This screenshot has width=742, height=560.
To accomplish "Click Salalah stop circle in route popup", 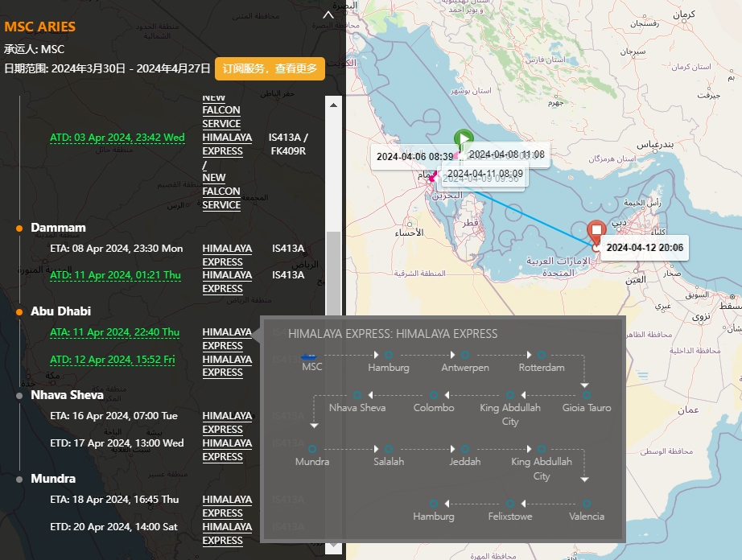I will 389,449.
